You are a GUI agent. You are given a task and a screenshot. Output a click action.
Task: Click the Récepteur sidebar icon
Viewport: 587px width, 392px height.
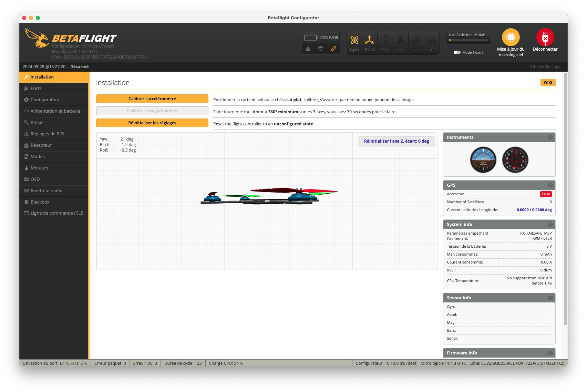coord(26,145)
